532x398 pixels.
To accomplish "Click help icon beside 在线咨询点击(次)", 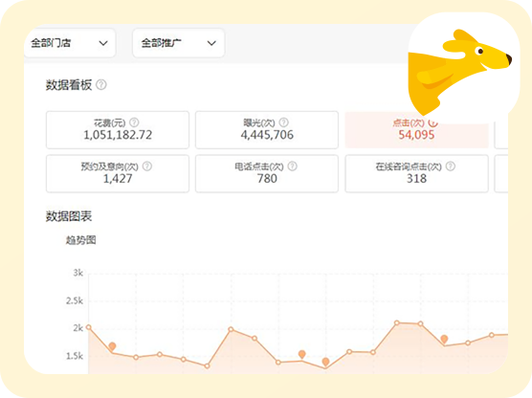I will point(451,166).
